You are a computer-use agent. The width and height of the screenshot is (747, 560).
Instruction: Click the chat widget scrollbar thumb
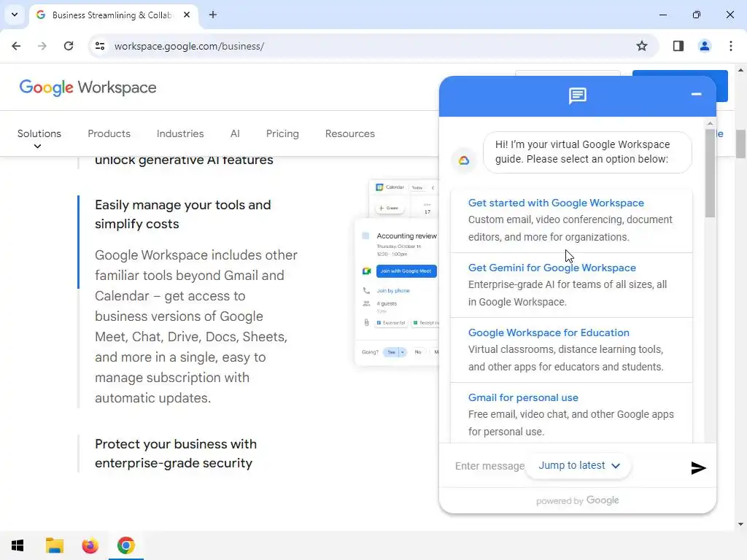[710, 172]
